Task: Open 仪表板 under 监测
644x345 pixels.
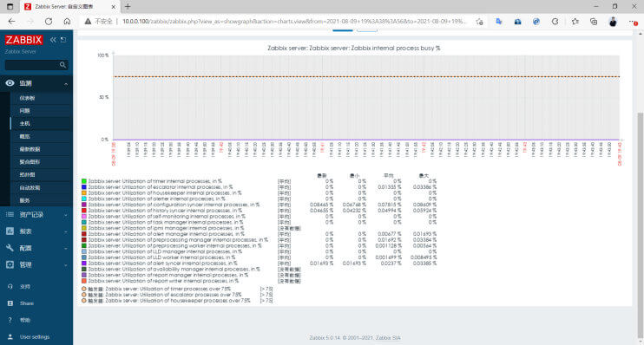Action: click(27, 98)
